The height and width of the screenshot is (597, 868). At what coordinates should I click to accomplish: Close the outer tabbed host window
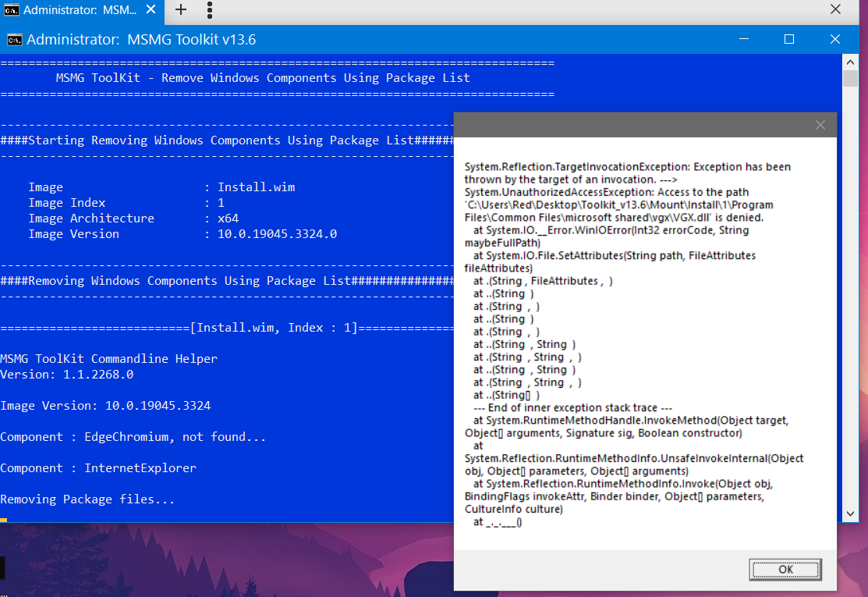coord(835,9)
